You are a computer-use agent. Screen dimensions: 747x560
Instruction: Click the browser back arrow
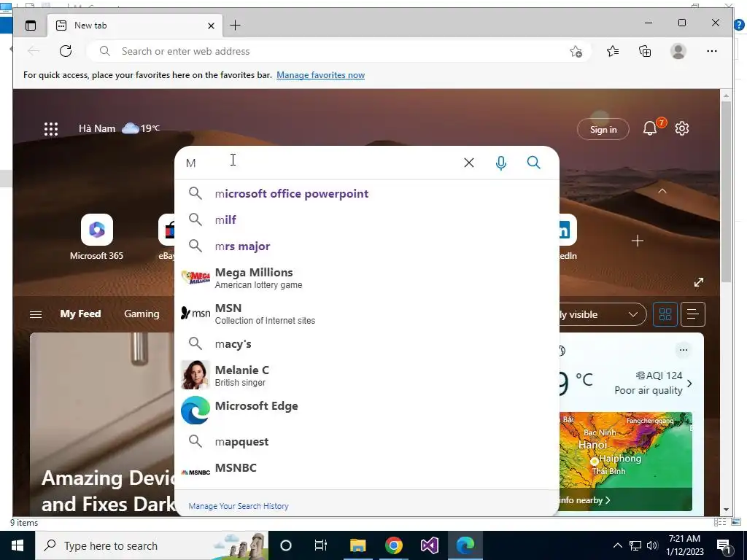(x=34, y=51)
